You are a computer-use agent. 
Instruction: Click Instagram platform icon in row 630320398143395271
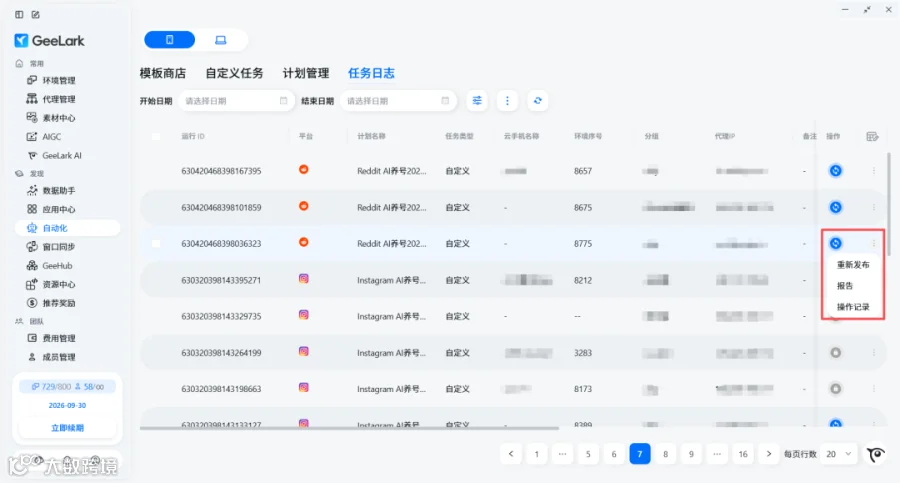[x=304, y=279]
